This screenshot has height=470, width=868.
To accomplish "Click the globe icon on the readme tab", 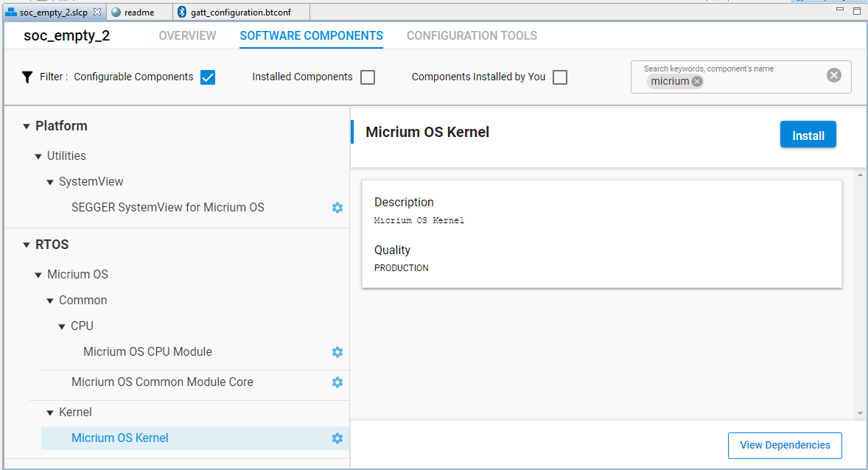I will pos(116,12).
